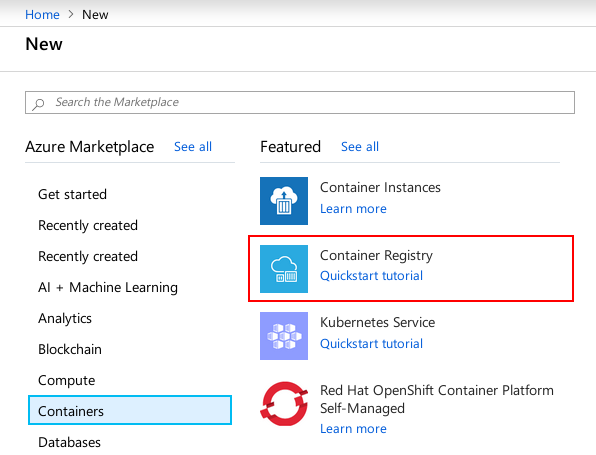Screen dimensions: 596x455
Task: Open the Blockchain category
Action: click(70, 349)
